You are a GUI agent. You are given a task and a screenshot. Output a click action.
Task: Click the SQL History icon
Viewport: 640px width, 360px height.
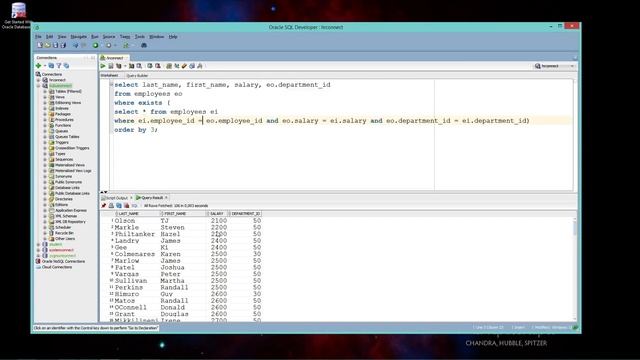[192, 66]
